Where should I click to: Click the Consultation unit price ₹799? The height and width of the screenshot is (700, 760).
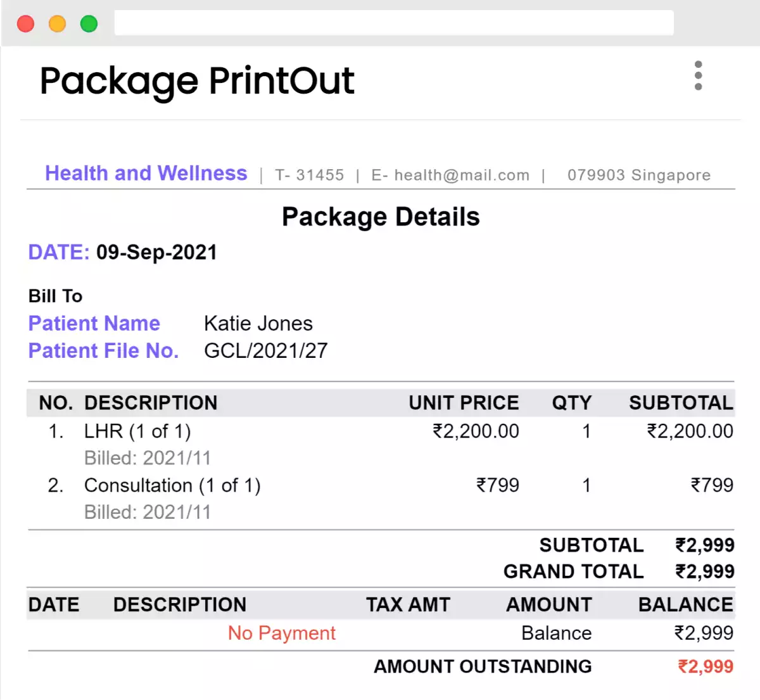click(x=498, y=485)
